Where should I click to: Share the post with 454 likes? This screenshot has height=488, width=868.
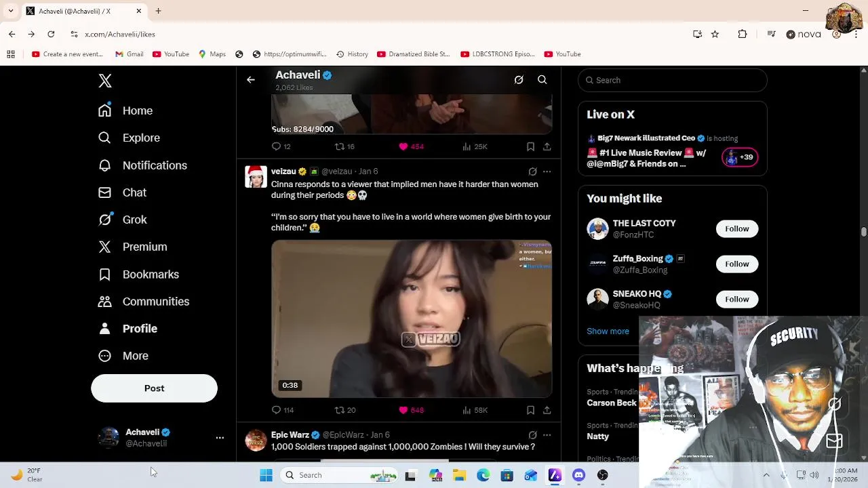coord(547,146)
